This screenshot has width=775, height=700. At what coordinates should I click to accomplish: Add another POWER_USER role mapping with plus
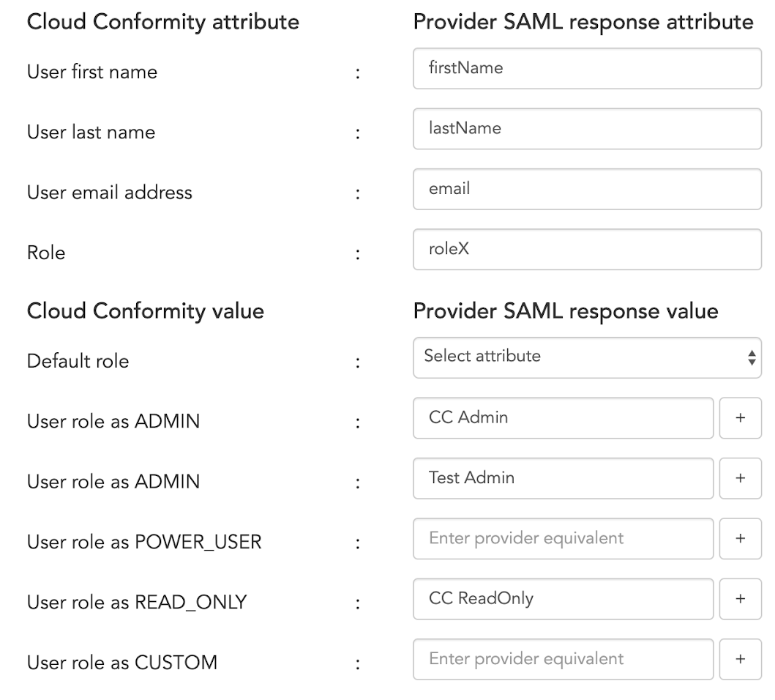pyautogui.click(x=740, y=539)
